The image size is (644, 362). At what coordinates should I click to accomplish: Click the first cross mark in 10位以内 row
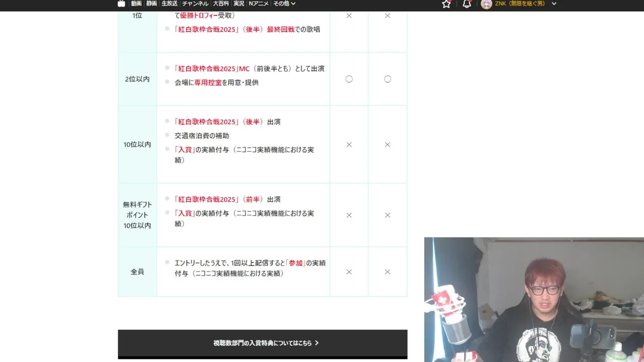pos(349,145)
